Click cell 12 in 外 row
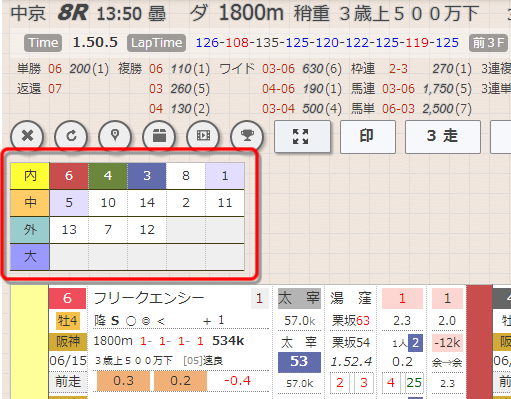511x399 pixels. (x=147, y=230)
